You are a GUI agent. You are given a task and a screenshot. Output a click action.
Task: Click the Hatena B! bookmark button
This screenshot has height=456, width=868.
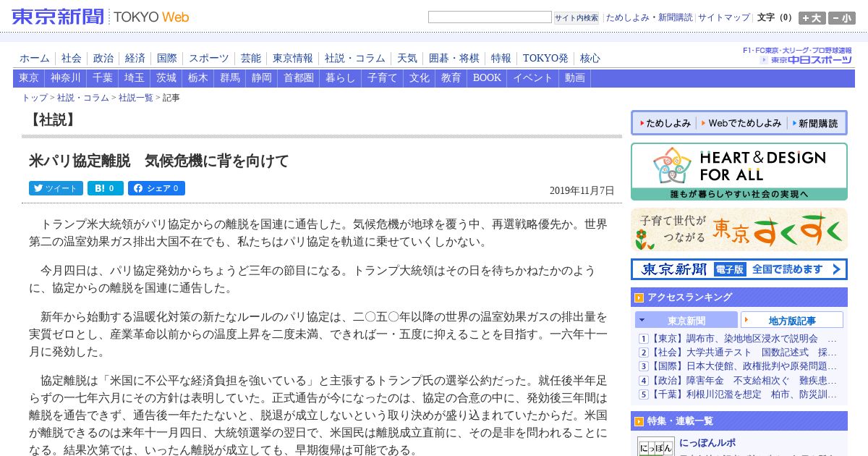coord(106,188)
